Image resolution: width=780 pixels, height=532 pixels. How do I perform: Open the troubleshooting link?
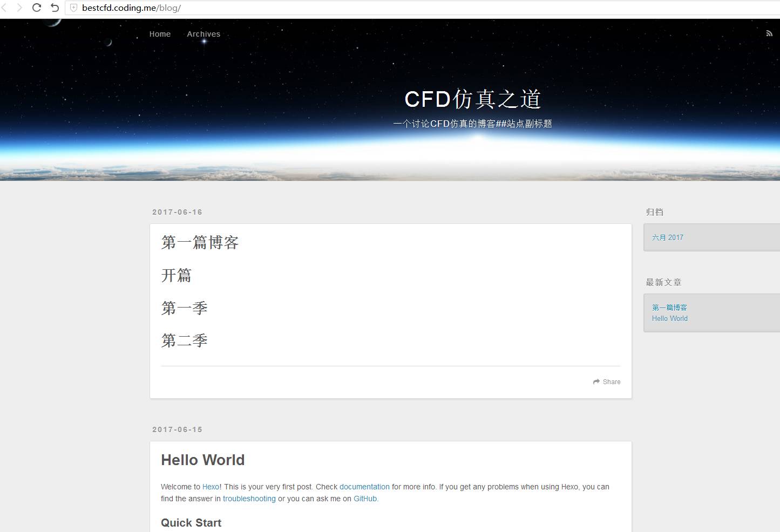pos(249,499)
